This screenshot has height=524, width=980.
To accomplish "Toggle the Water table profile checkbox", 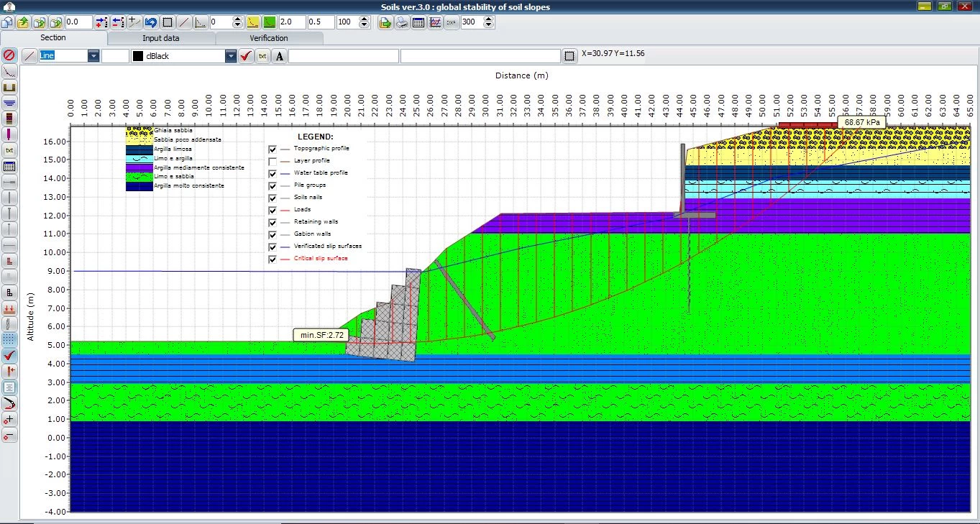I will point(273,173).
